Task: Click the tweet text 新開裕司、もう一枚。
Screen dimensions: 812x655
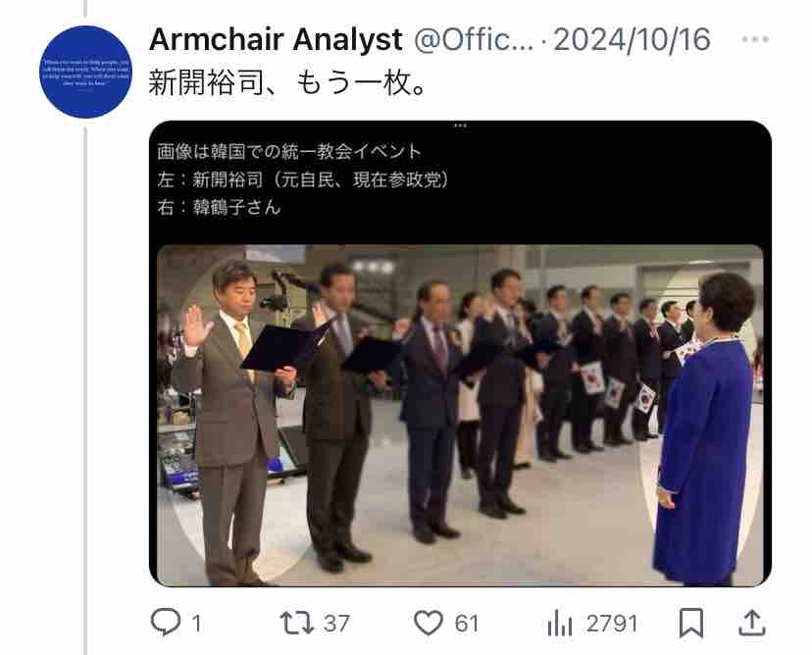Action: (288, 82)
